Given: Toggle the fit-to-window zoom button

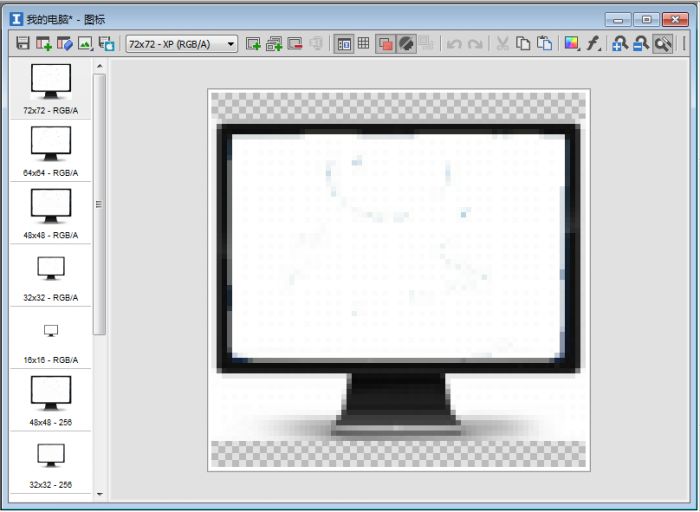Looking at the screenshot, I should pyautogui.click(x=662, y=44).
